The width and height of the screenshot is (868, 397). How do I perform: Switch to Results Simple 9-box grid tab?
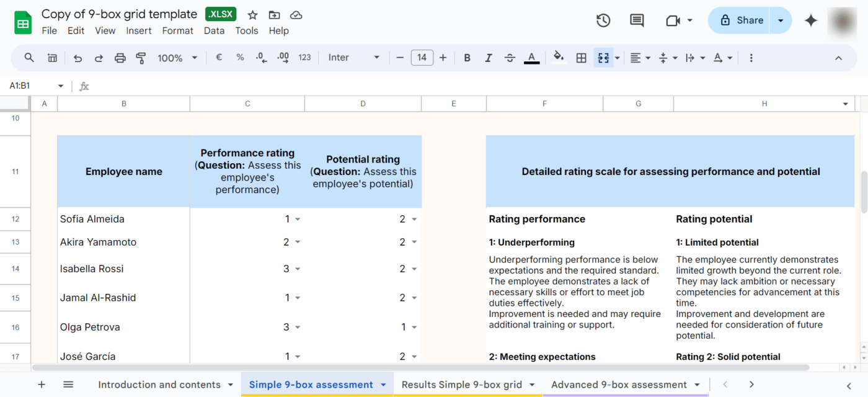coord(462,385)
